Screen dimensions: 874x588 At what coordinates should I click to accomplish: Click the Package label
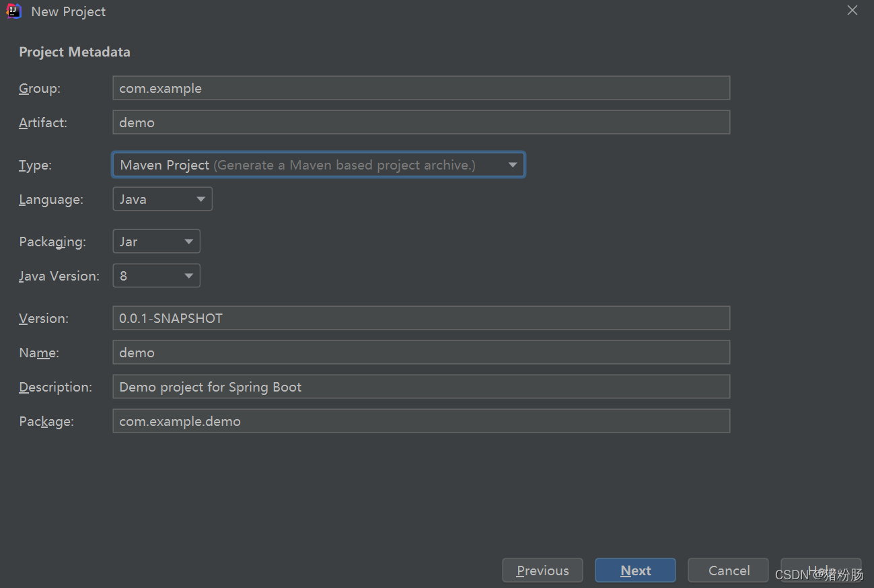pyautogui.click(x=46, y=421)
